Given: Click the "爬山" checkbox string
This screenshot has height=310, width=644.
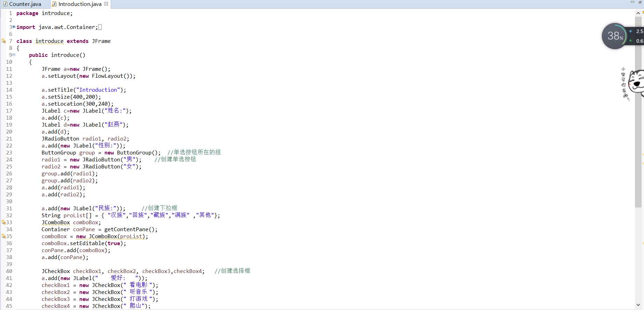Looking at the screenshot, I should [134, 306].
